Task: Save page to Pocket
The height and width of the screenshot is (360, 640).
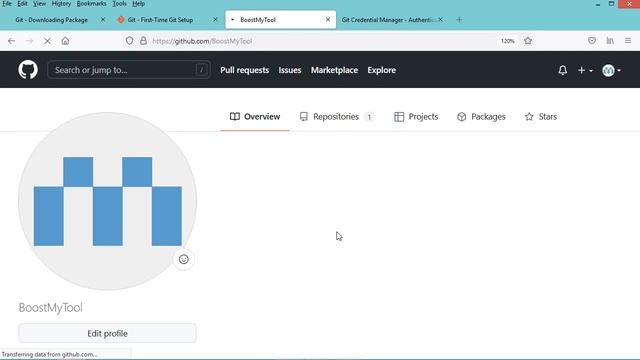Action: 592,41
